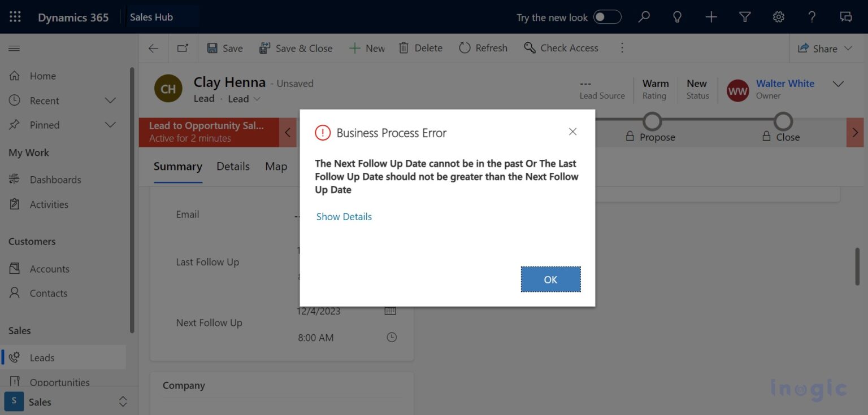This screenshot has height=415, width=868.
Task: Open the Settings gear icon
Action: [778, 17]
